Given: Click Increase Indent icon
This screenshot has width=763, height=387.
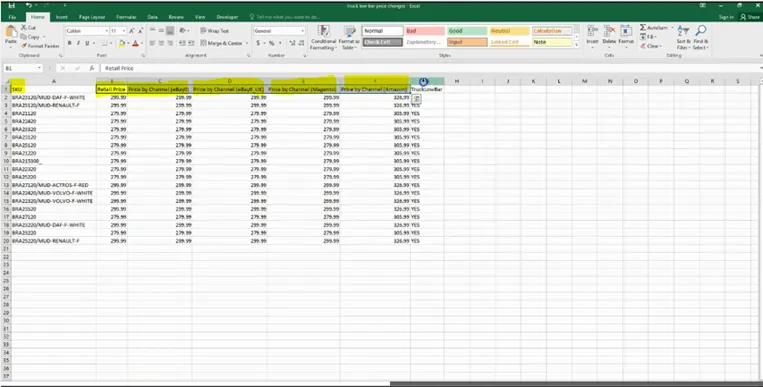Looking at the screenshot, I should 191,43.
